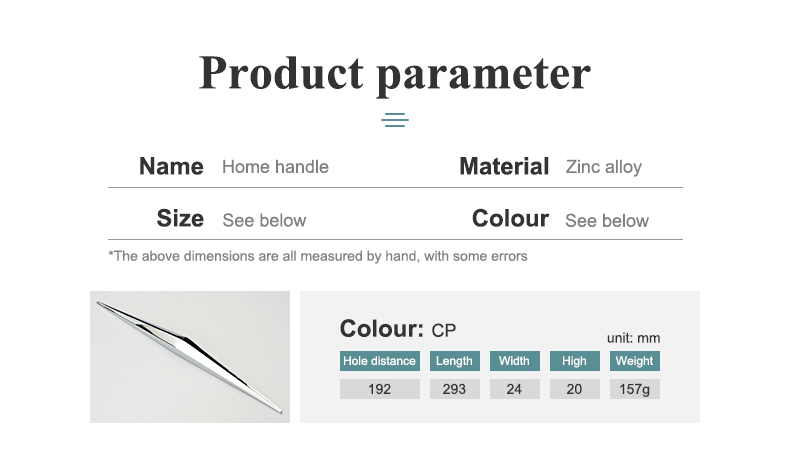Click the Width header cell
Image resolution: width=790 pixels, height=463 pixels.
[514, 361]
